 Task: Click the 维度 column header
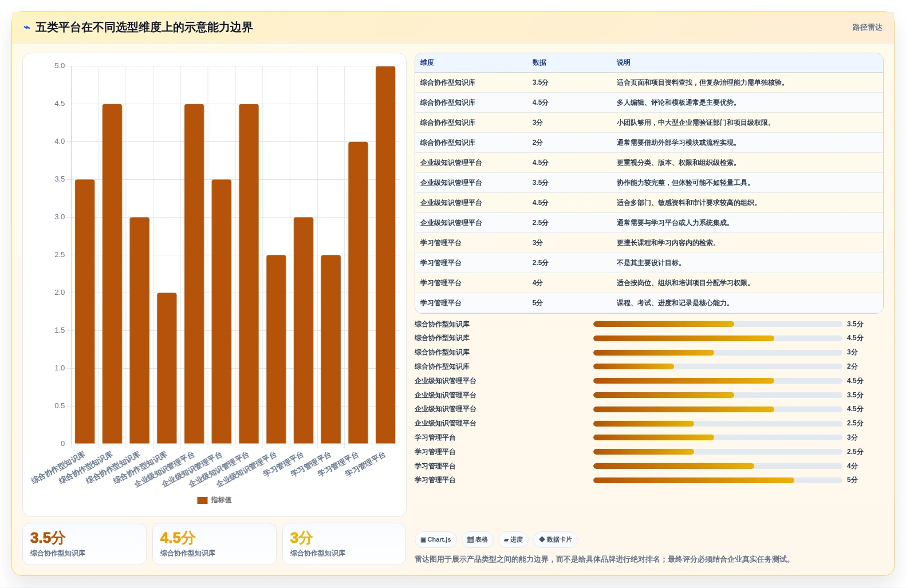[x=427, y=62]
